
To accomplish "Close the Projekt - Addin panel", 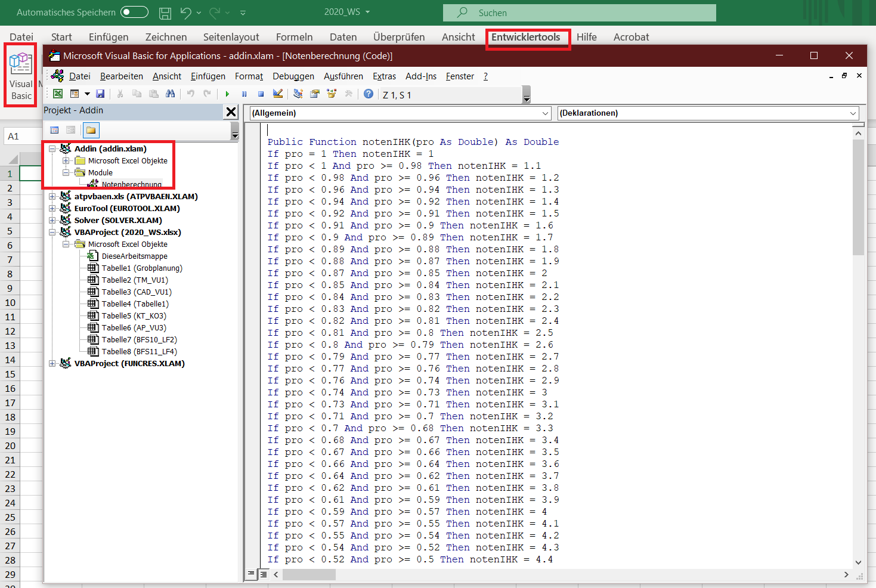I will [x=231, y=112].
